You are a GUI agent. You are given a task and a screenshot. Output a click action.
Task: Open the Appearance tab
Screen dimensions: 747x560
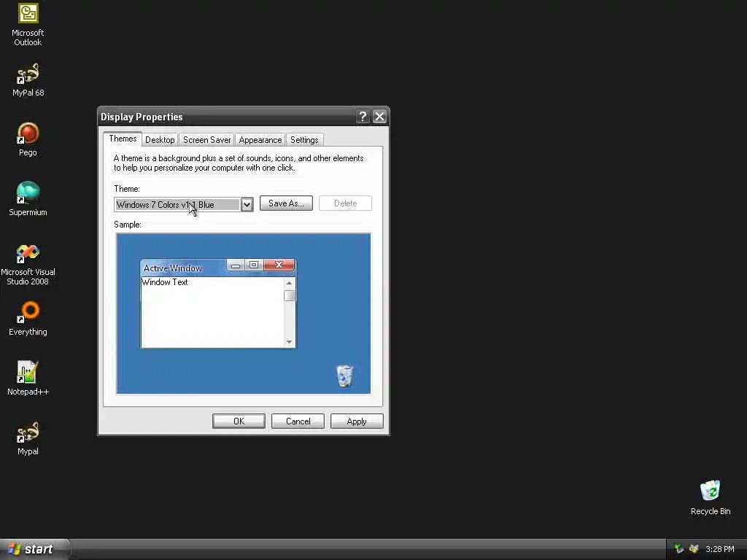pos(260,140)
